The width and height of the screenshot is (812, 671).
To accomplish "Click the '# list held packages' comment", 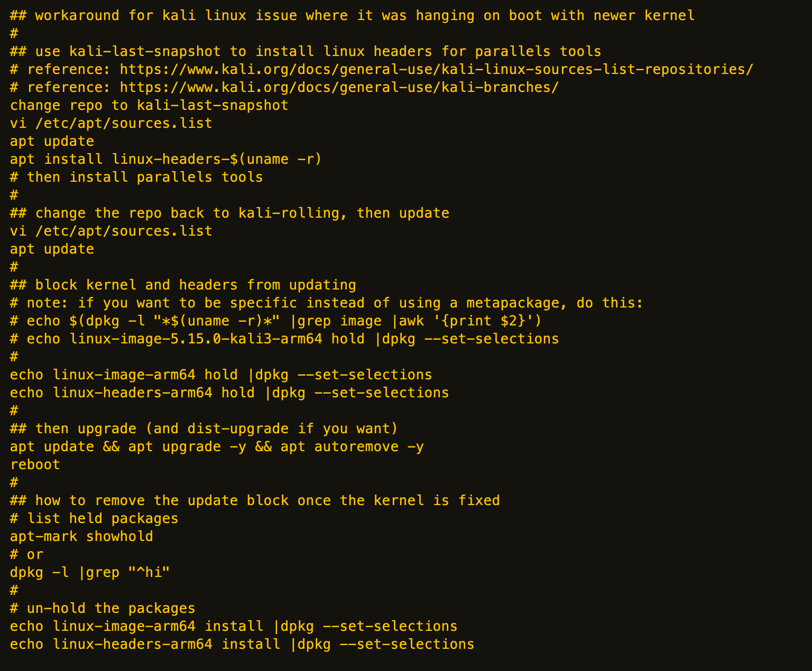I will point(94,519).
